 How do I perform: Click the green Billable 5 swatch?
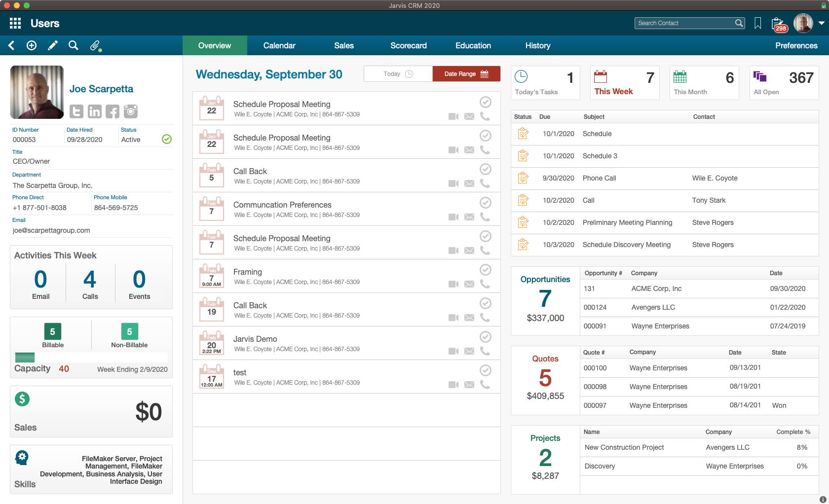click(53, 331)
